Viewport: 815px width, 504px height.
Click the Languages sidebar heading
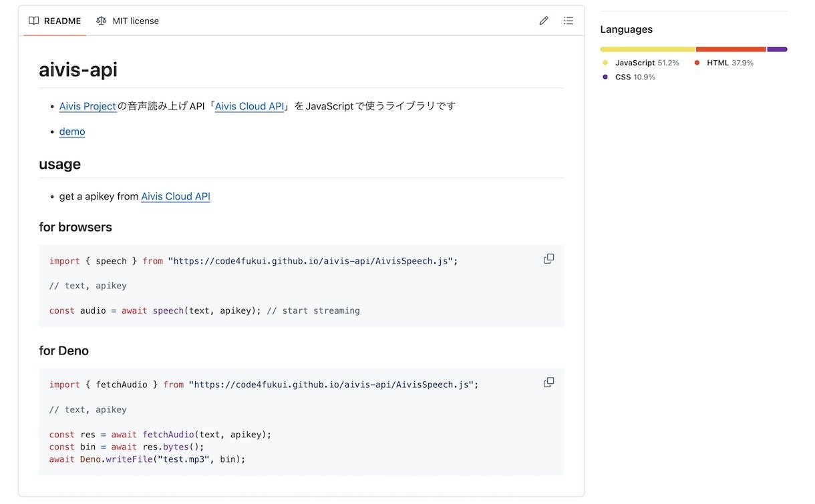pos(627,29)
